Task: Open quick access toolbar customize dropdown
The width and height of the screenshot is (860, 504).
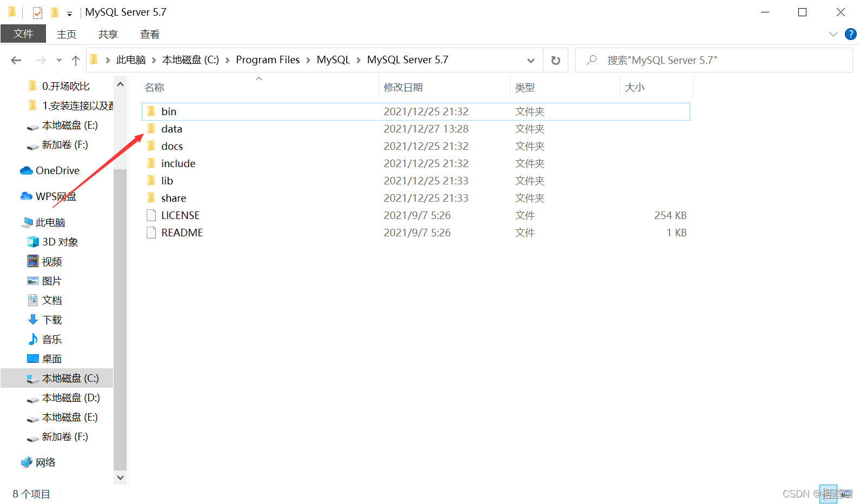Action: tap(69, 14)
